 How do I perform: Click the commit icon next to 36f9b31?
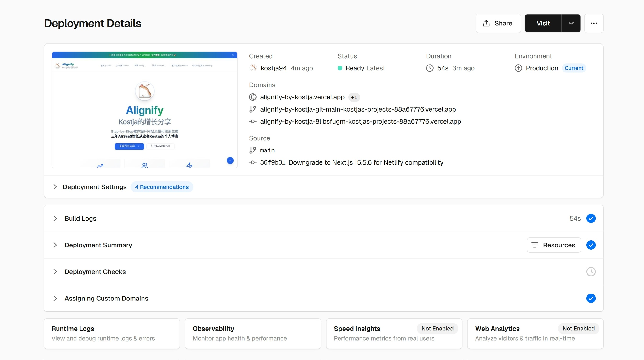click(x=253, y=162)
